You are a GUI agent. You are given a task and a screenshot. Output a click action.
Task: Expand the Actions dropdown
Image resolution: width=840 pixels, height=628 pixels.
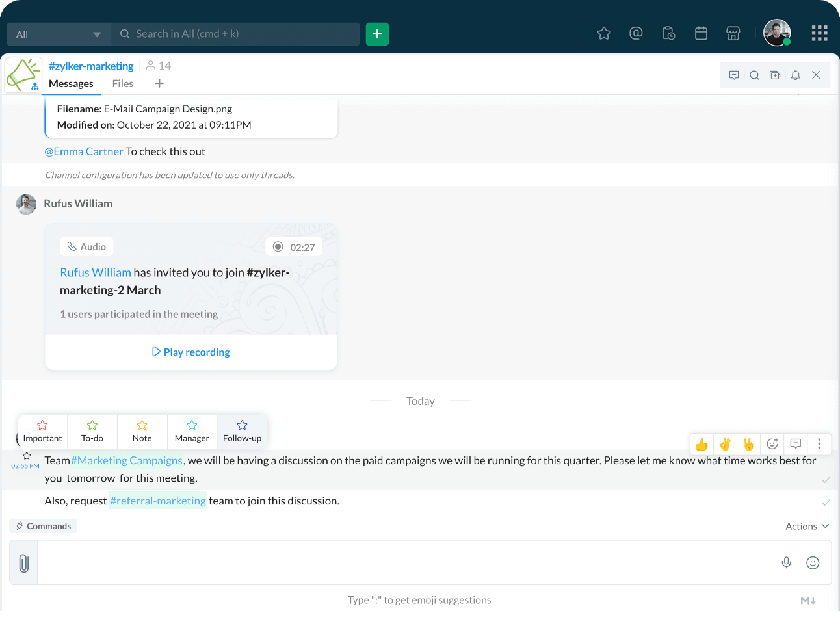tap(807, 526)
